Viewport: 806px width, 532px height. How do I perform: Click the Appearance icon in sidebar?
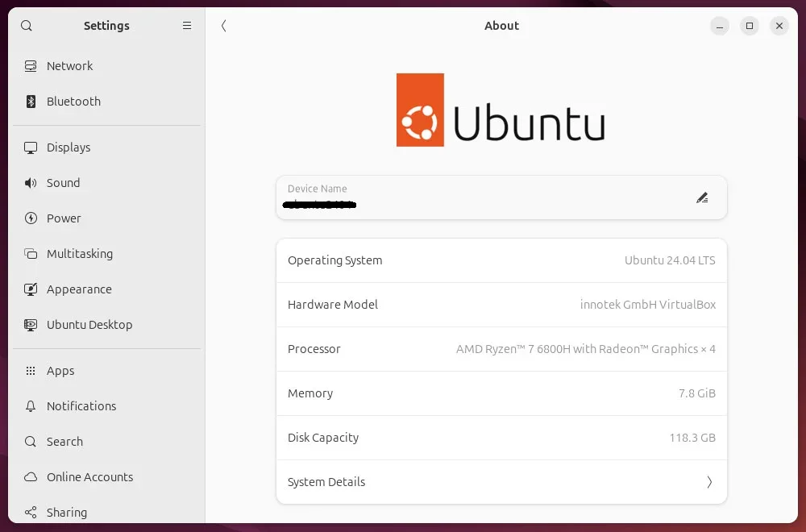click(31, 289)
